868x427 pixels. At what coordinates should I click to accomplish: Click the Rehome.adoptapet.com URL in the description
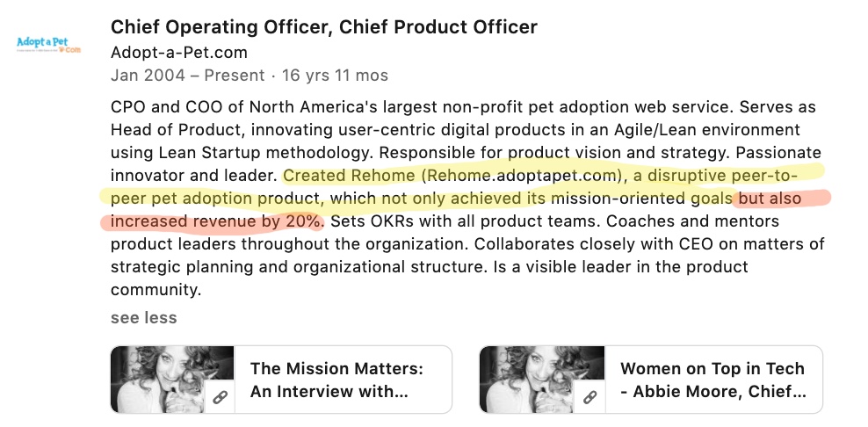click(520, 176)
